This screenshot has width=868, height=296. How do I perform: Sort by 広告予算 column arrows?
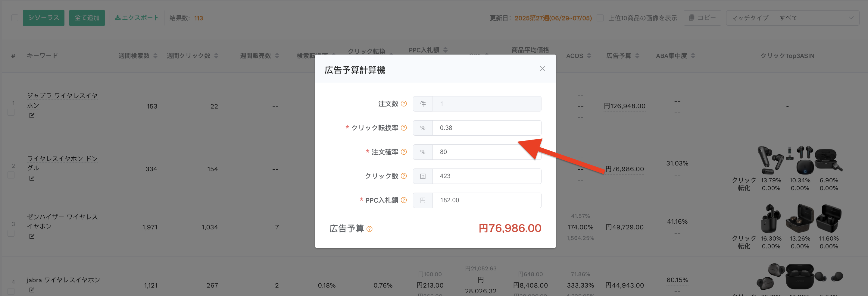637,56
